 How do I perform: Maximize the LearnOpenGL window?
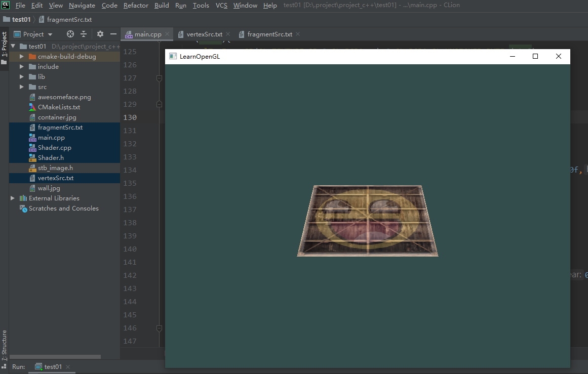pos(535,56)
